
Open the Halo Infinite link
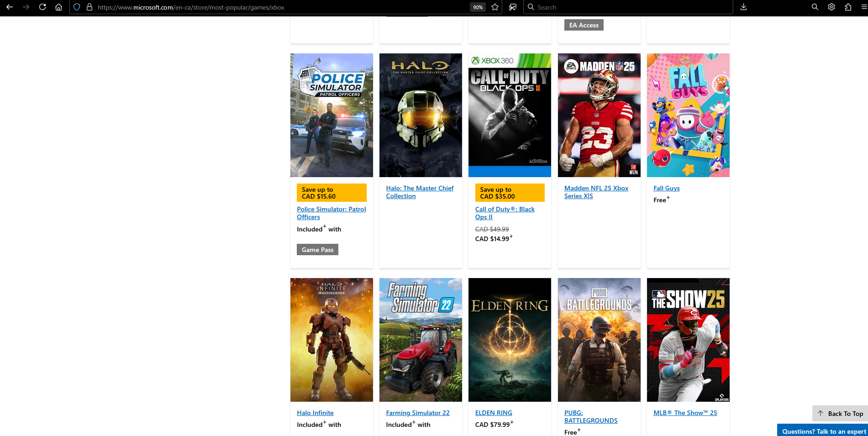click(315, 413)
